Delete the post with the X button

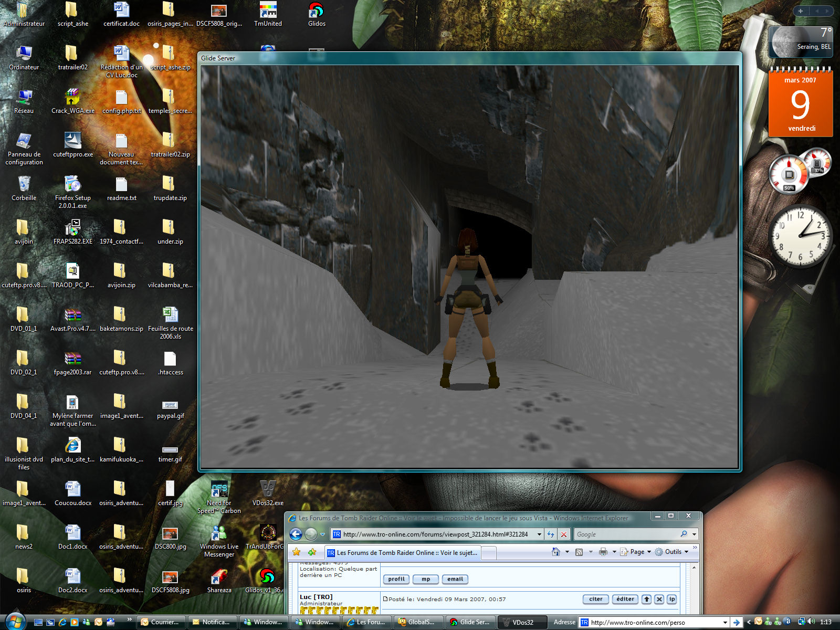pyautogui.click(x=659, y=599)
